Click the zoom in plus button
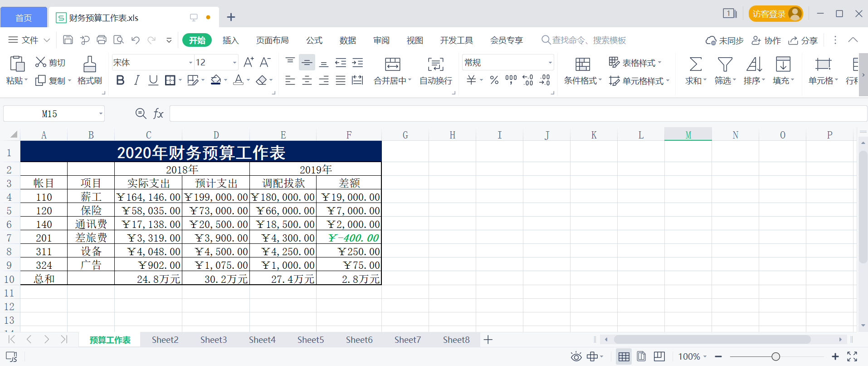The height and width of the screenshot is (366, 868). [835, 356]
